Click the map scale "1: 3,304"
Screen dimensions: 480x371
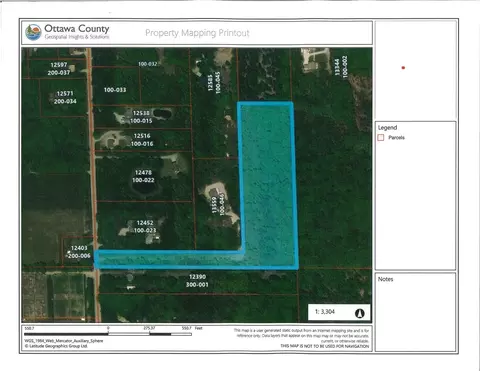coord(325,312)
